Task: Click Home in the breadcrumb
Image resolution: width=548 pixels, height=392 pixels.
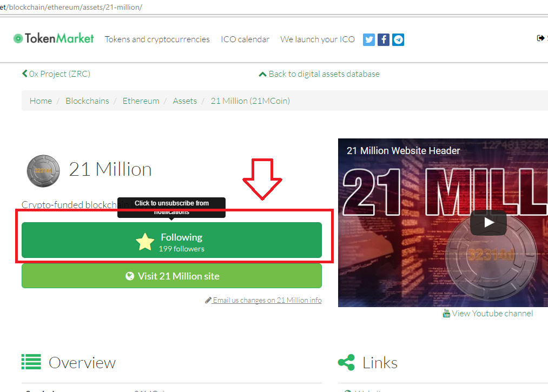Action: 41,101
